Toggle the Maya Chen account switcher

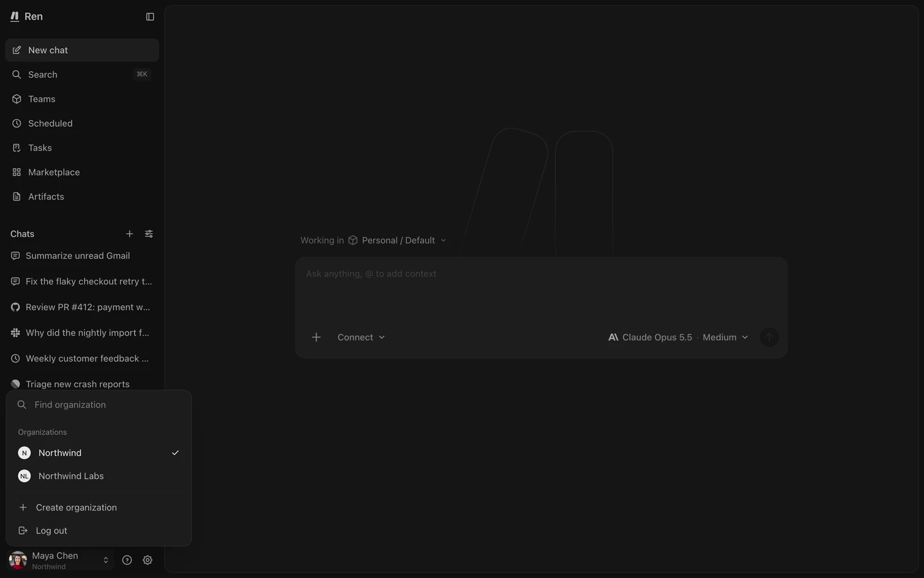[60, 560]
